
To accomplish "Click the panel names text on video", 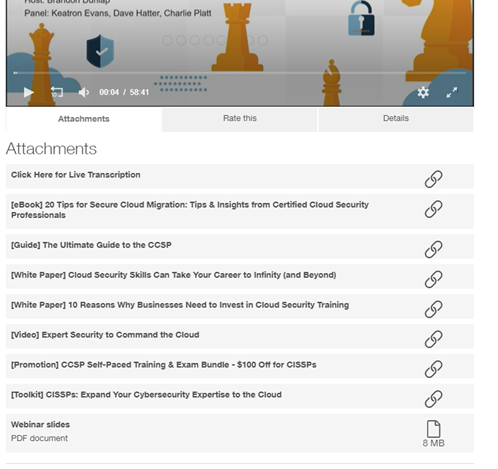I will point(118,13).
